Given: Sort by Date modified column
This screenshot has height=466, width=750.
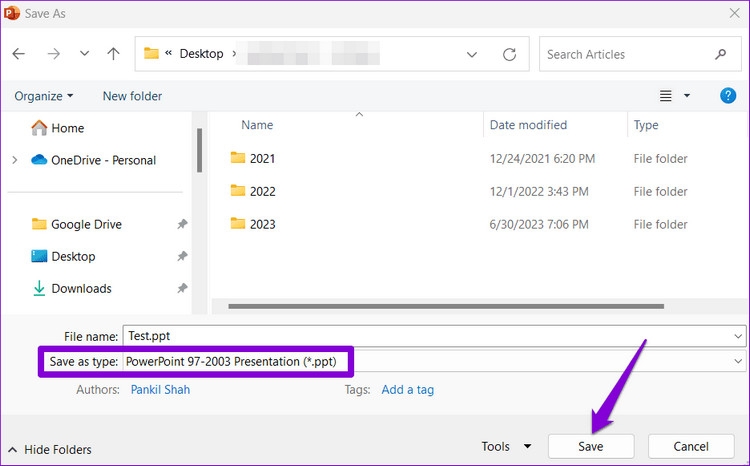Looking at the screenshot, I should pos(528,125).
